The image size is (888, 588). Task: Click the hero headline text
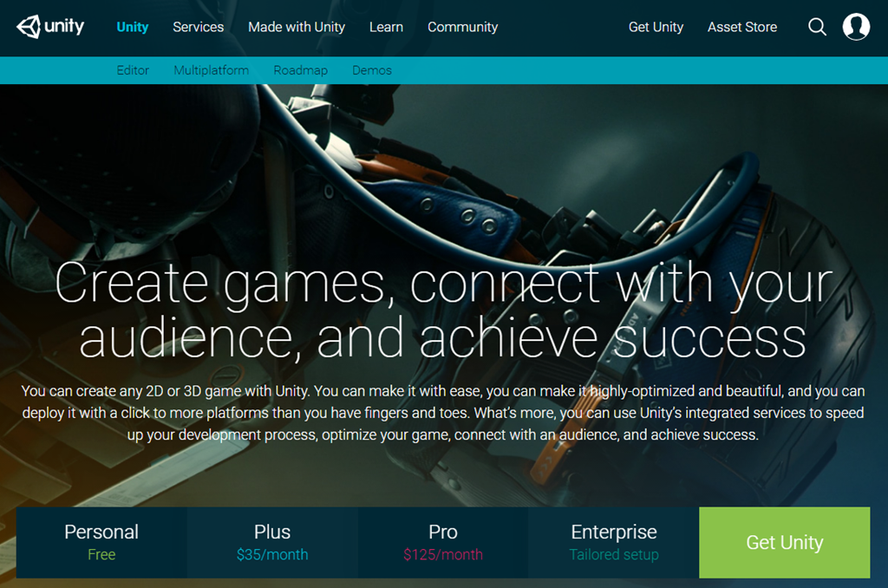[443, 310]
